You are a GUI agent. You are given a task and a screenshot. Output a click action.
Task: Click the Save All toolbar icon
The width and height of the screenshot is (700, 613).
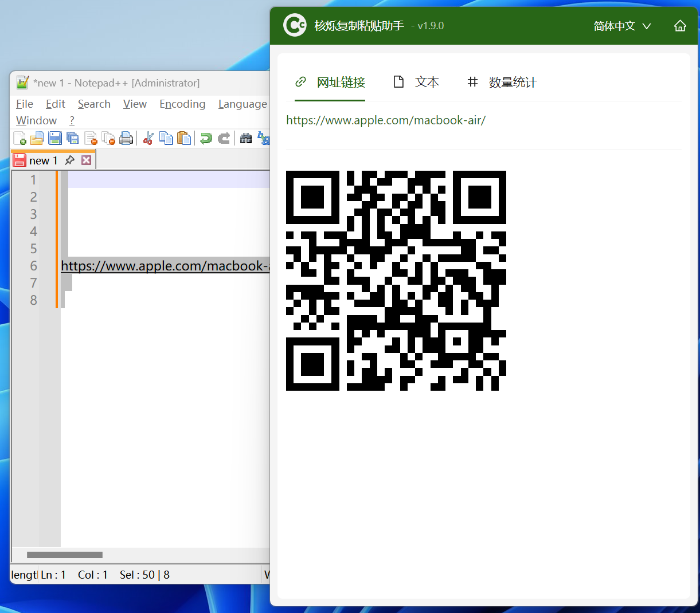point(73,138)
